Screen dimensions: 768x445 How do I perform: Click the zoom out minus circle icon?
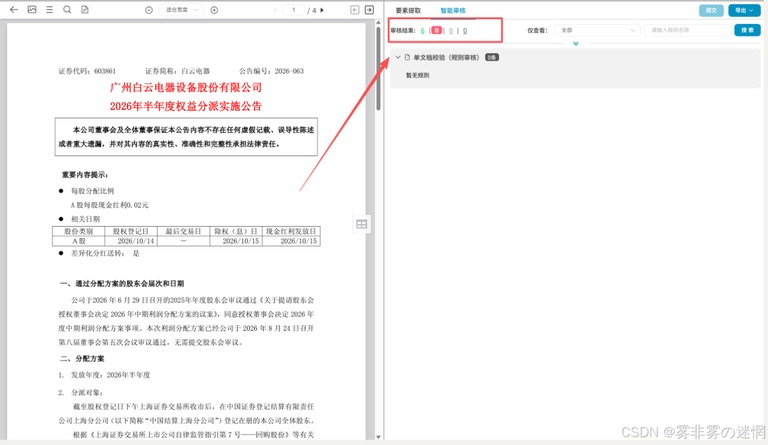tap(149, 10)
